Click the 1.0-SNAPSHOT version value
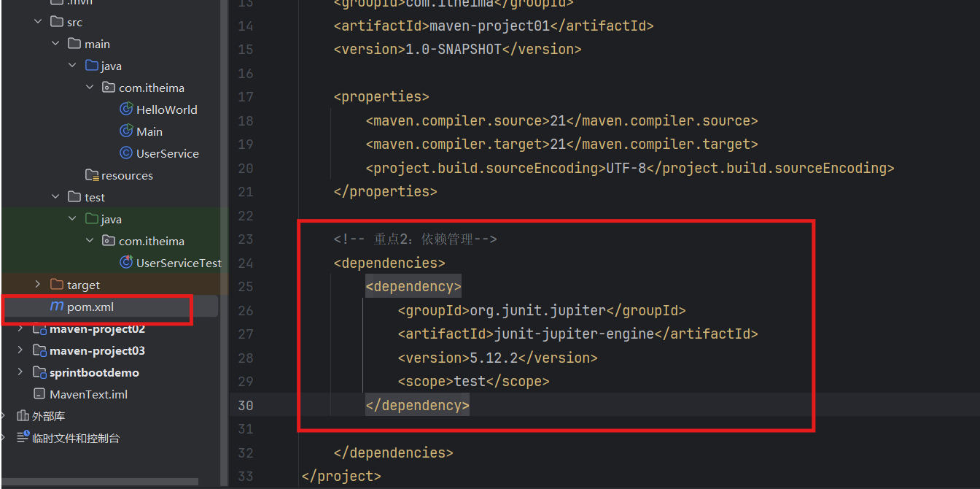This screenshot has height=489, width=980. tap(453, 49)
